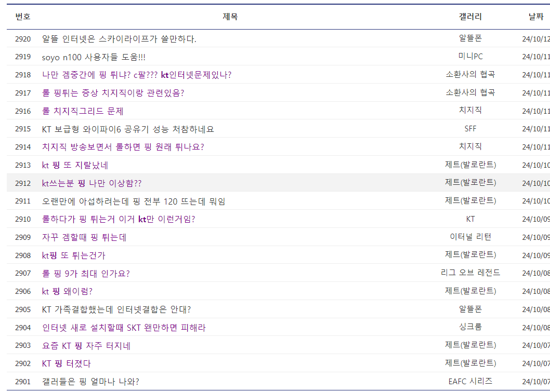Open post '인터넷 새로 설치할때 SKT 왠만하면 피해라'
Screen dimensions: 550x392
point(124,328)
